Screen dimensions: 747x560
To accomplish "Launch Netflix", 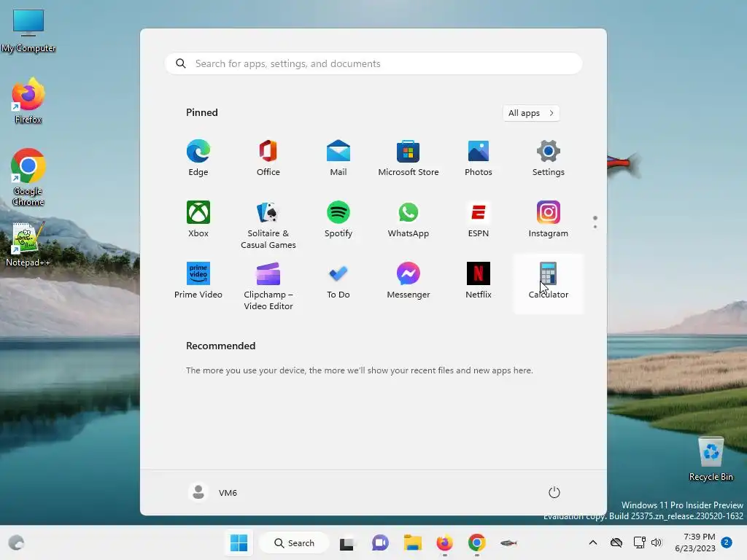I will 479,281.
